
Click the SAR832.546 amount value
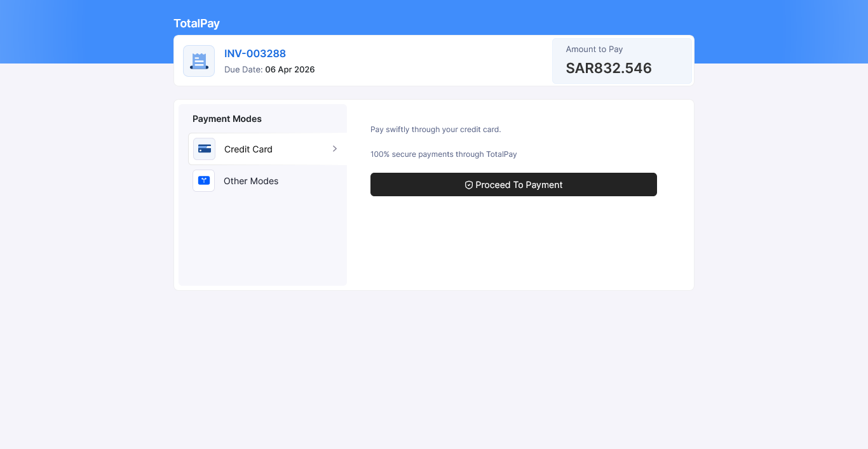(609, 68)
